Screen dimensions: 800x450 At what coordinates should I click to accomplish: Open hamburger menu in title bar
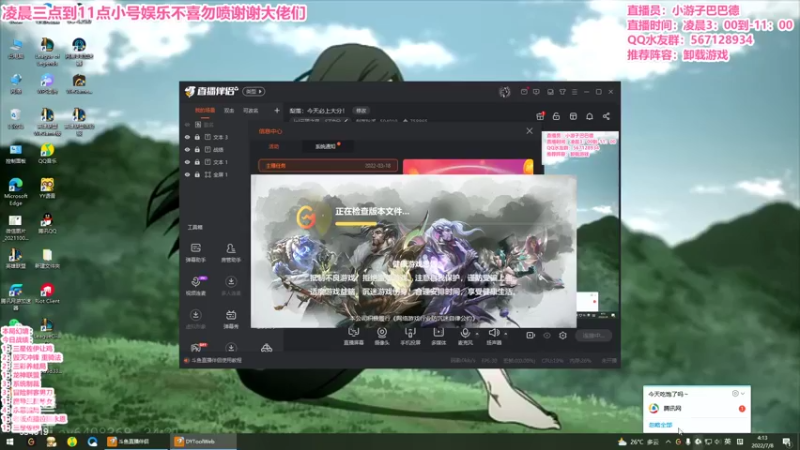(x=574, y=92)
